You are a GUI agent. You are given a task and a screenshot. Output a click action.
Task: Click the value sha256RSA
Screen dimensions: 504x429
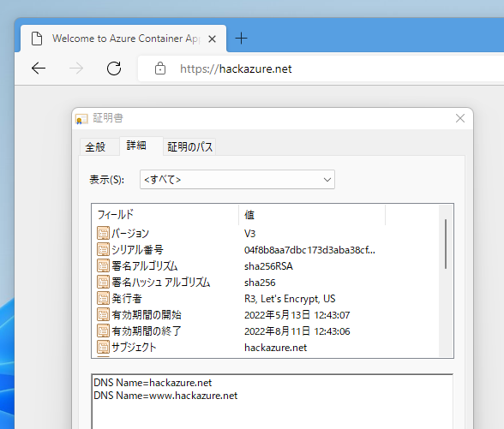point(268,266)
